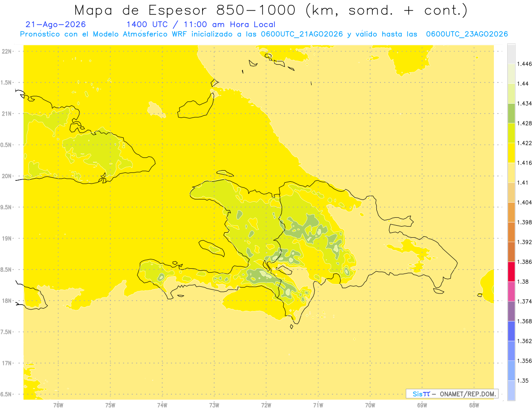Click the 1.356 colorbar value
The height and width of the screenshot is (411, 532).
click(x=524, y=360)
